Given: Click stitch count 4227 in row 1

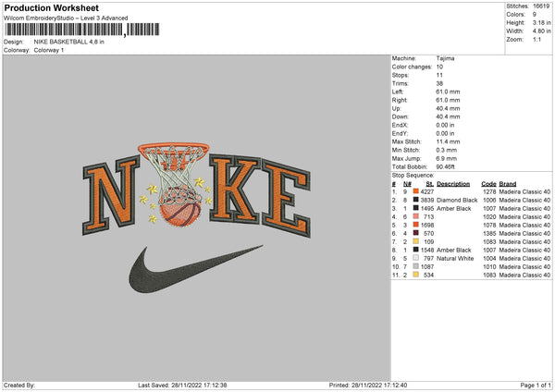Looking at the screenshot, I should point(427,191).
